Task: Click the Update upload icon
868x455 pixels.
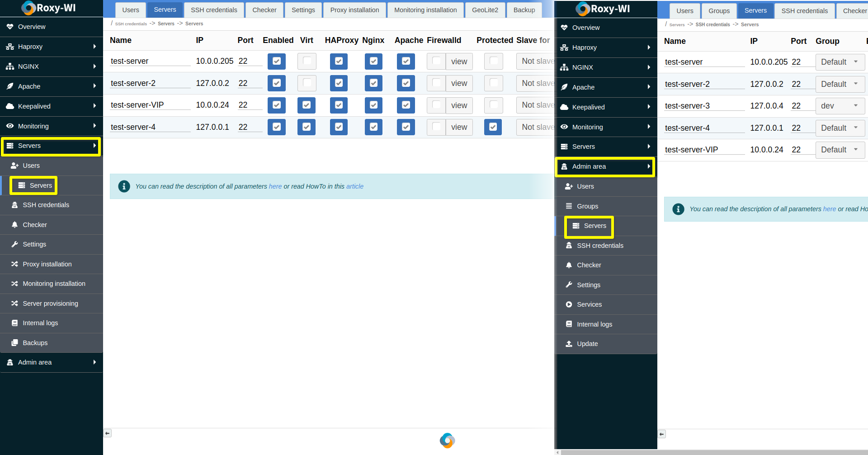Action: [569, 344]
